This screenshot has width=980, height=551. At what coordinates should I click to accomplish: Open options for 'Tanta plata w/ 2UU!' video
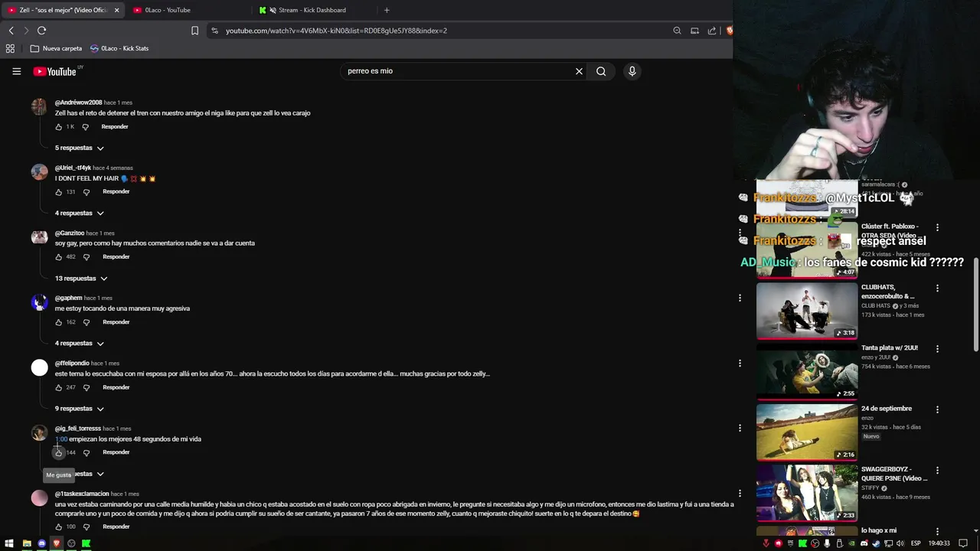click(x=937, y=349)
